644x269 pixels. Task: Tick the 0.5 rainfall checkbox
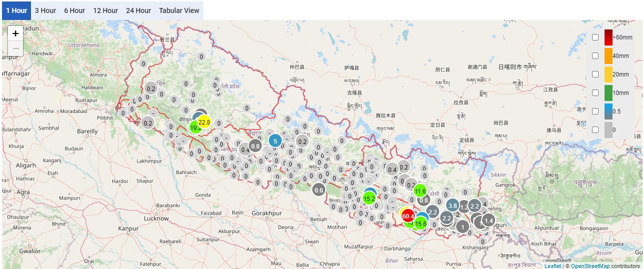[595, 111]
